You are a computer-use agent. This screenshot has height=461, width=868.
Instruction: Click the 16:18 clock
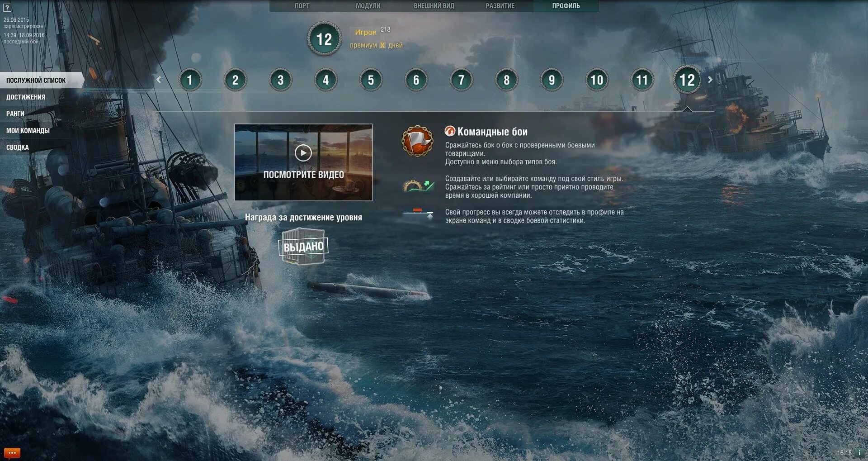point(844,453)
